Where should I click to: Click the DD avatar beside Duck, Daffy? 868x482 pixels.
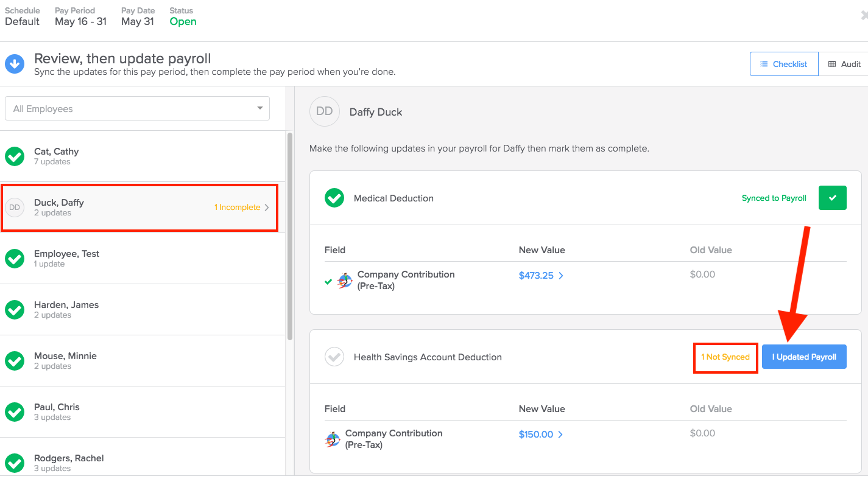point(15,208)
